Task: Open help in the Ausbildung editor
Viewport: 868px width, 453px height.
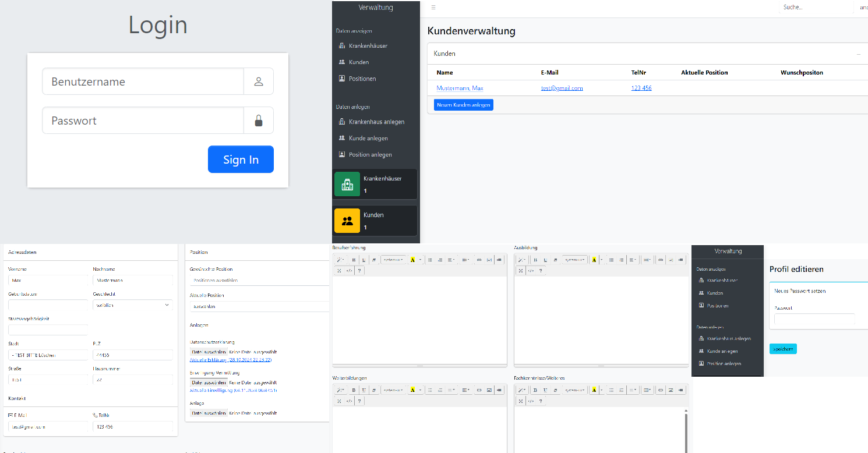Action: coord(541,271)
